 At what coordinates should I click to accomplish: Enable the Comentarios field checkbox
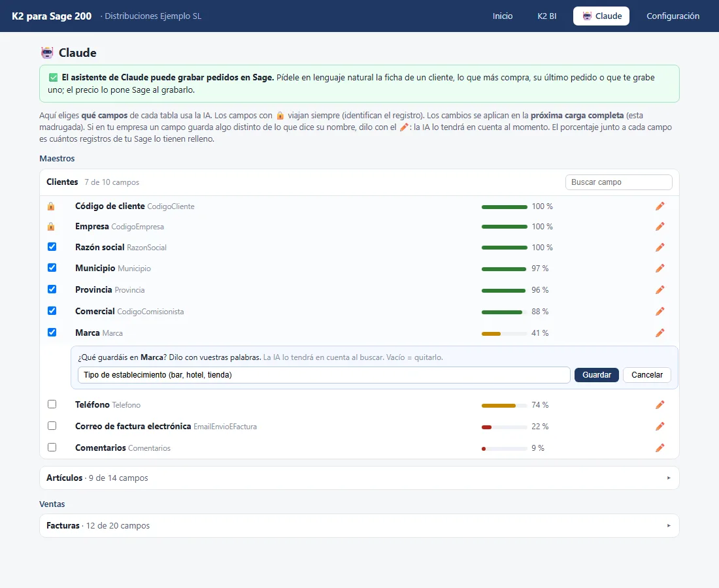pos(52,448)
